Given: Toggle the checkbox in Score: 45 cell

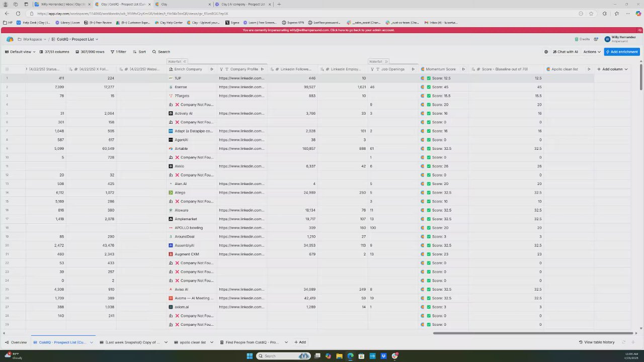Looking at the screenshot, I should [429, 87].
